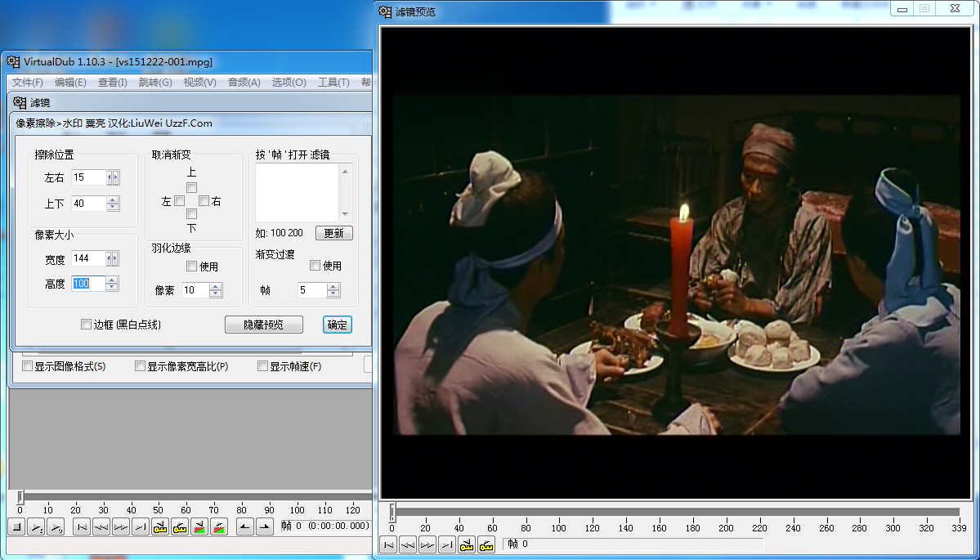Set the selection end mark
Screen dimensions: 980x560
point(264,526)
